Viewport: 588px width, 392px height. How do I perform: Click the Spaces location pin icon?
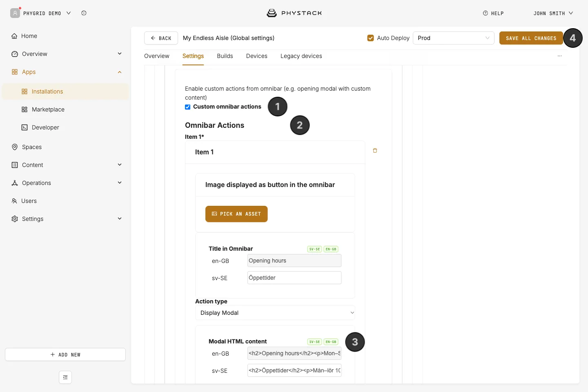pos(15,147)
